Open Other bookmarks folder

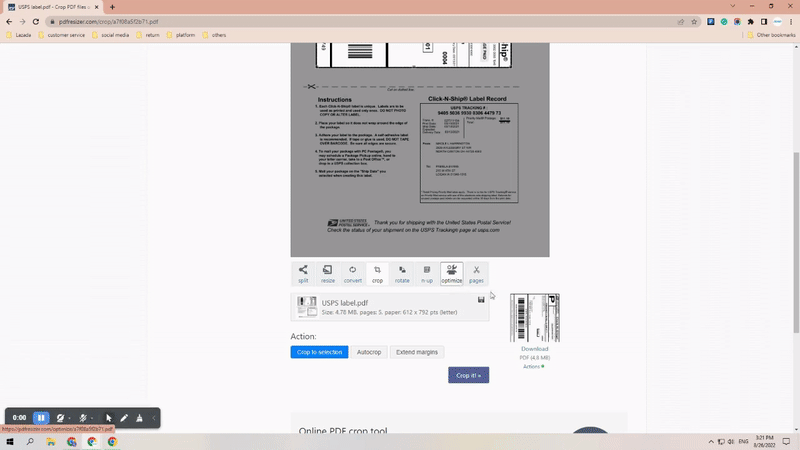[771, 35]
